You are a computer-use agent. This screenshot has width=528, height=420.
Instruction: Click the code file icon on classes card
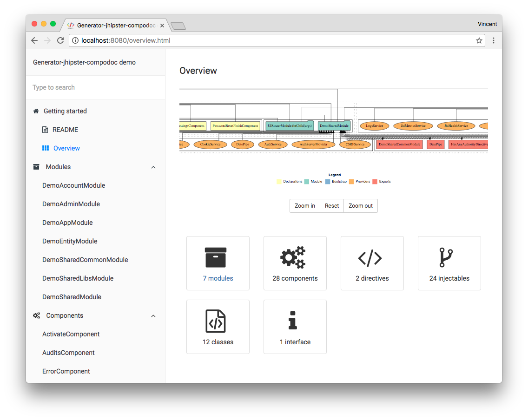pyautogui.click(x=216, y=321)
